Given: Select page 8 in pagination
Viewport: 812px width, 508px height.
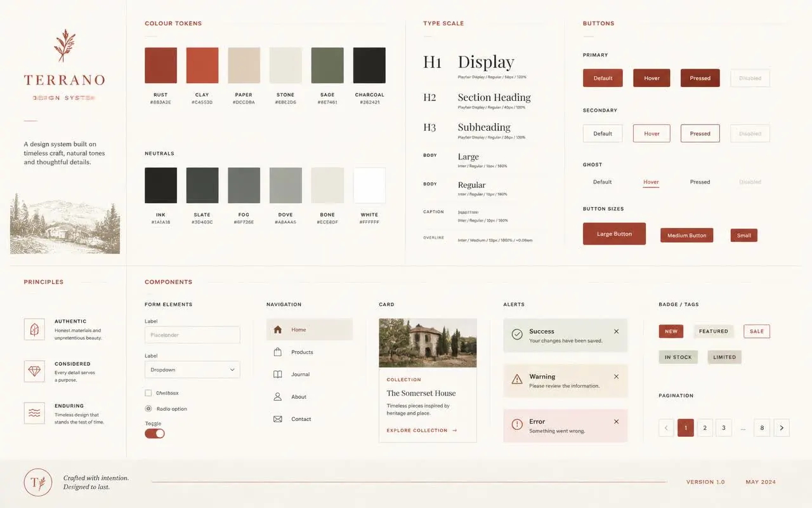Looking at the screenshot, I should click(763, 428).
